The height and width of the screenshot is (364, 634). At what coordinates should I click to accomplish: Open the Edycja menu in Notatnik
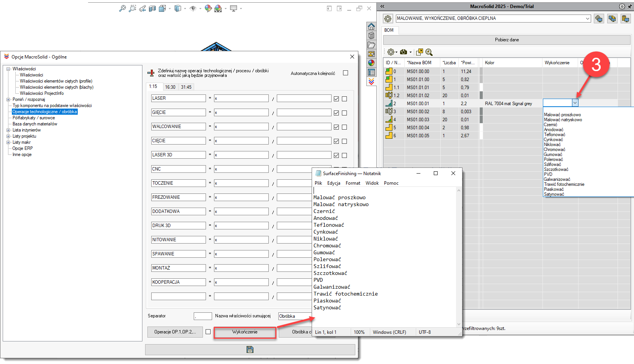pos(333,183)
